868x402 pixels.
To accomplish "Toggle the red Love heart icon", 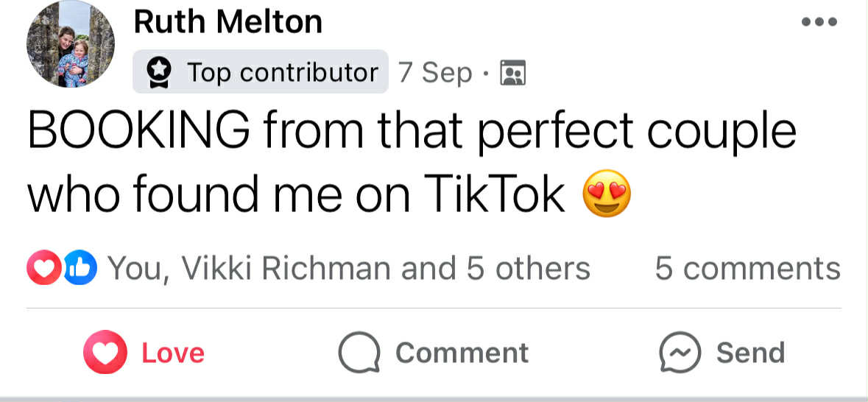I will click(106, 353).
